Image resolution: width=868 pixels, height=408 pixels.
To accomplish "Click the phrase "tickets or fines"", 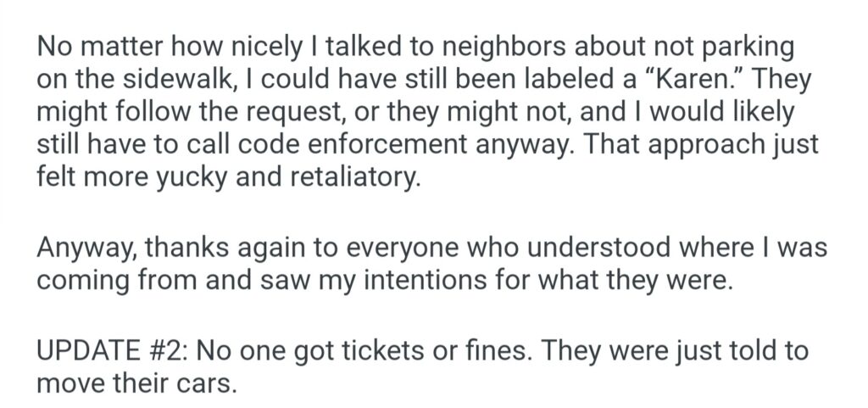I will coord(428,351).
